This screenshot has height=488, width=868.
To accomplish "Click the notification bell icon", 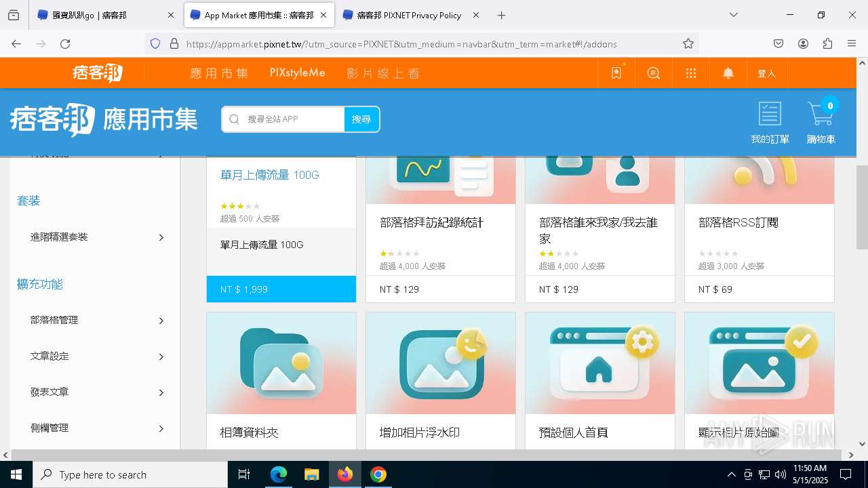I will 728,73.
